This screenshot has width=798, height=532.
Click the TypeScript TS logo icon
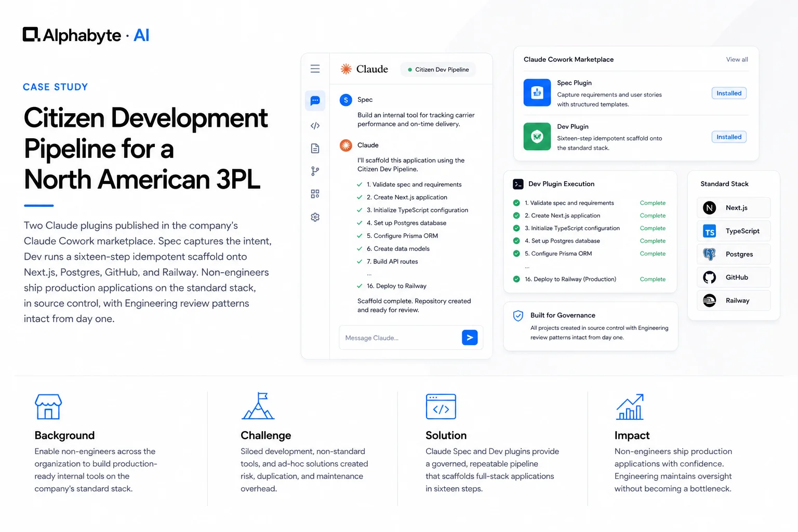[x=710, y=231]
